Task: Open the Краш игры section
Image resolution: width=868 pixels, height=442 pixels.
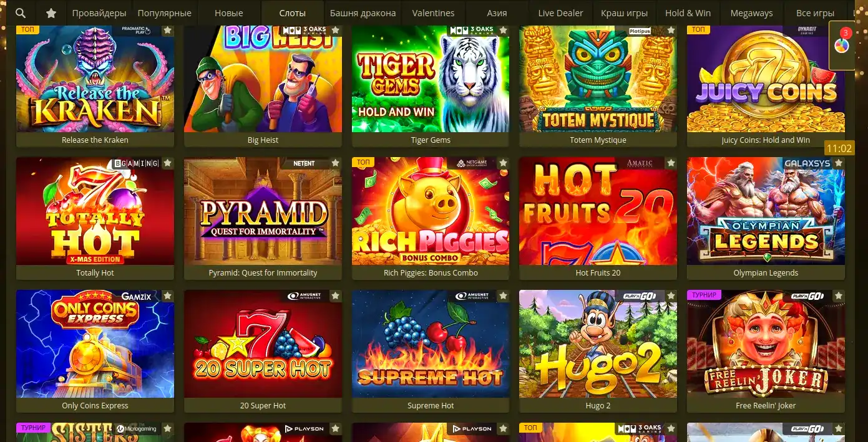Action: (x=624, y=13)
